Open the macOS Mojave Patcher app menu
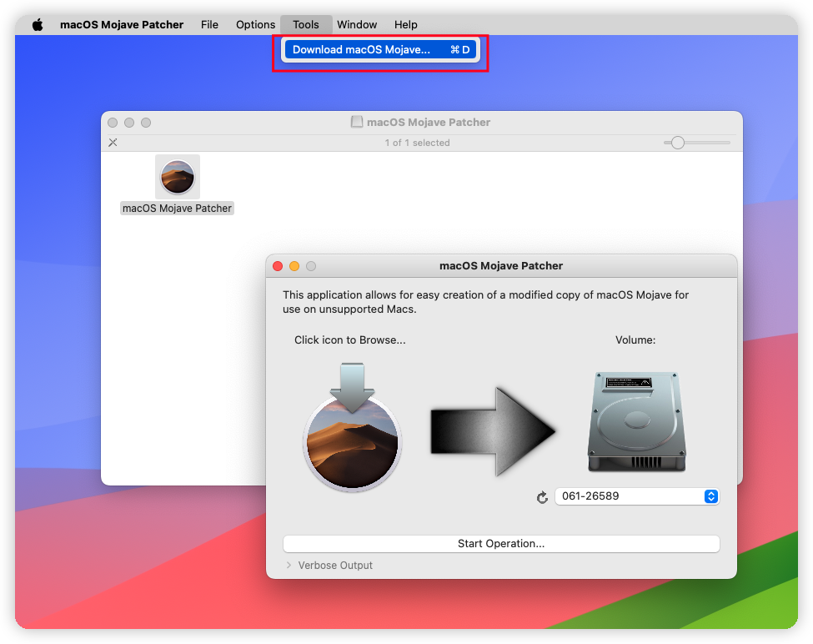This screenshot has height=644, width=813. (x=122, y=24)
